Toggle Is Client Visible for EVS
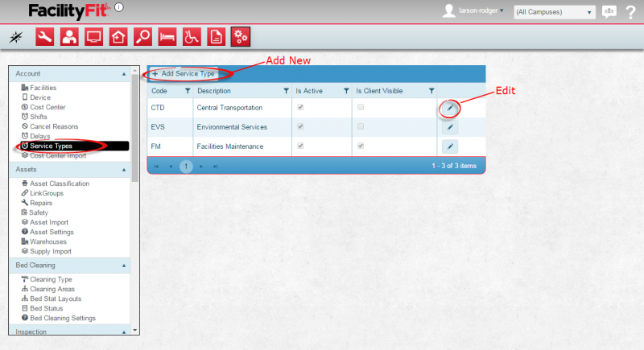Viewport: 644px width, 350px height. click(361, 126)
